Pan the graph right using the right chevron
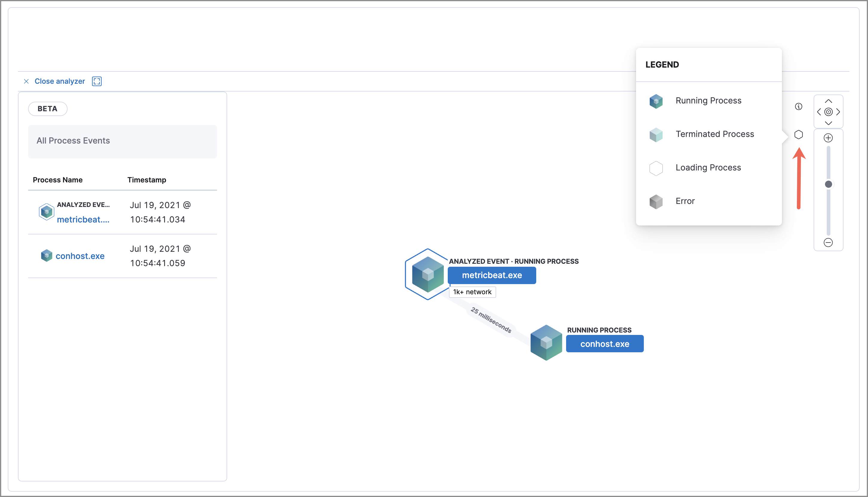Screen dimensions: 868x497 pos(838,112)
